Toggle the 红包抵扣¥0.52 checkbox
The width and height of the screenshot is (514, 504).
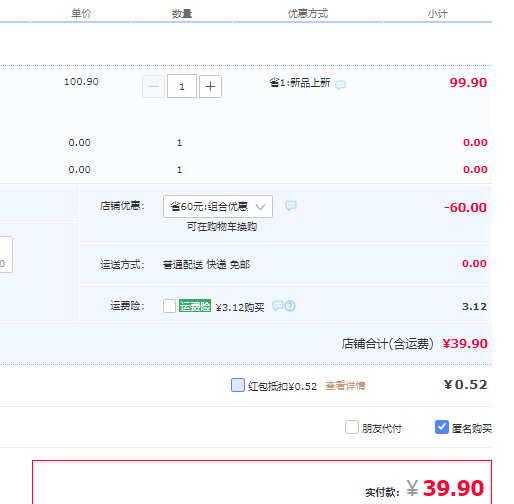pos(238,385)
